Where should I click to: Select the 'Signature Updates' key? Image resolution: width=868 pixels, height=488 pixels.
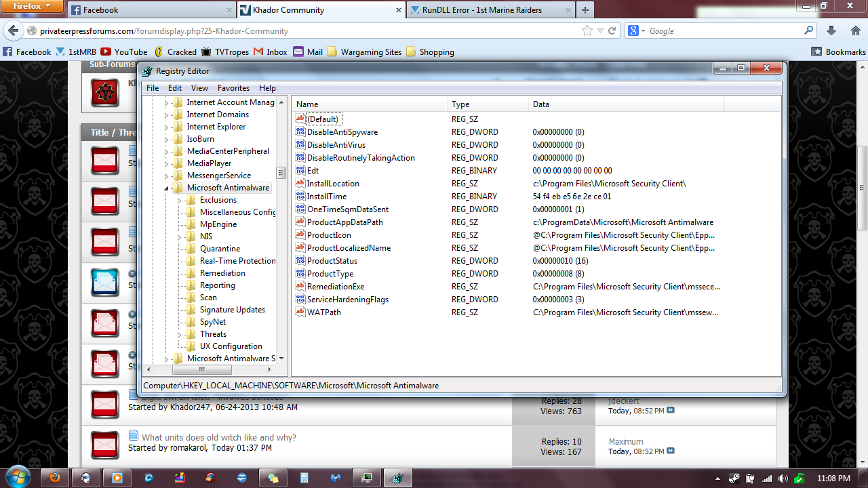pyautogui.click(x=233, y=310)
